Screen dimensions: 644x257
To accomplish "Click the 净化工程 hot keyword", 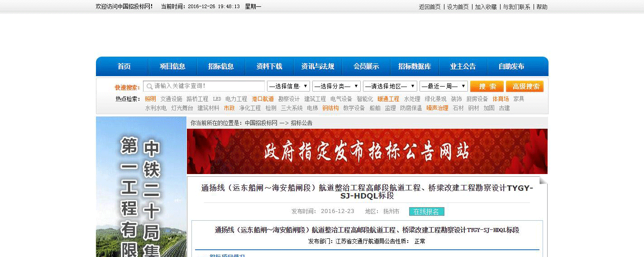I will [x=250, y=108].
